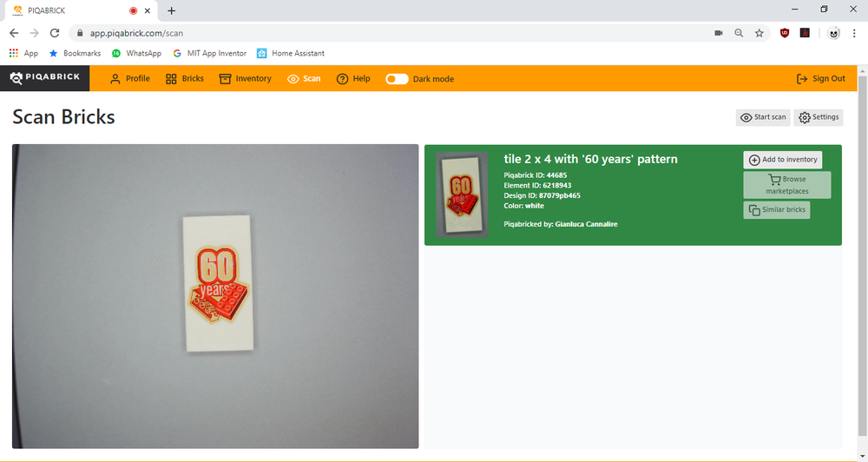This screenshot has height=462, width=868.
Task: Open the Bricks section
Action: pos(185,79)
